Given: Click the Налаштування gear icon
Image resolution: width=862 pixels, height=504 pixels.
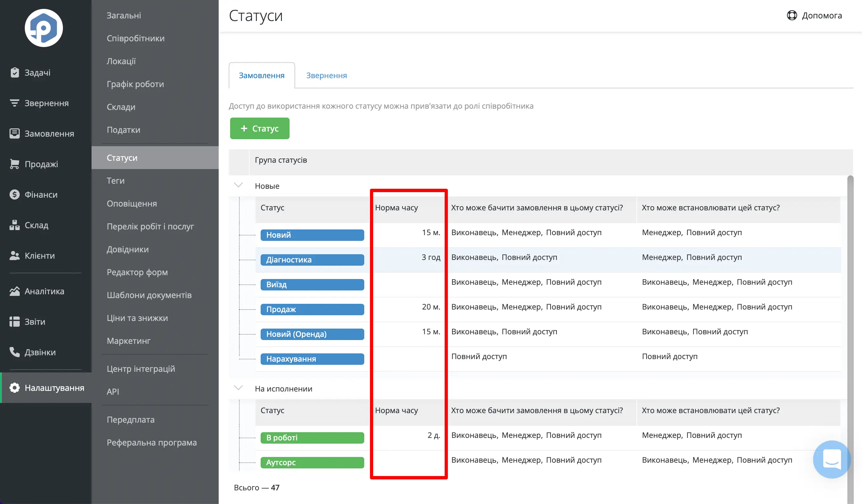Looking at the screenshot, I should pos(14,388).
